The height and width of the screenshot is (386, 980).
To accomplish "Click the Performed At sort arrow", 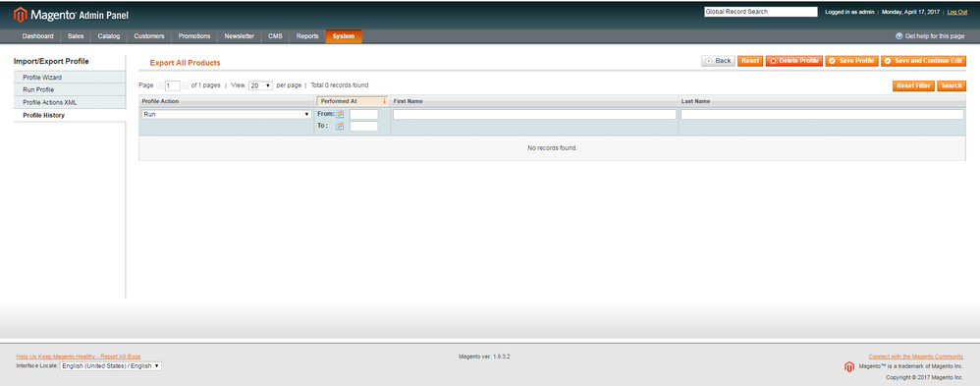I will [384, 101].
